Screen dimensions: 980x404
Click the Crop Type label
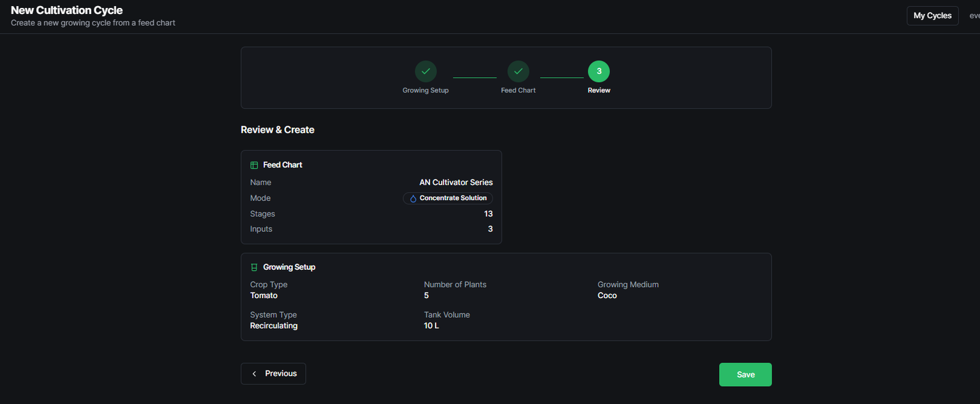point(268,285)
